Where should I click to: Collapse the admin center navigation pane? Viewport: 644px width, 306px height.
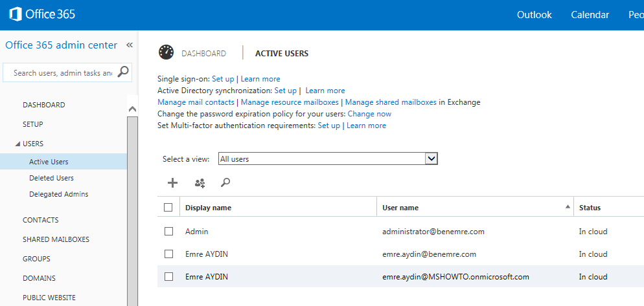click(x=130, y=45)
